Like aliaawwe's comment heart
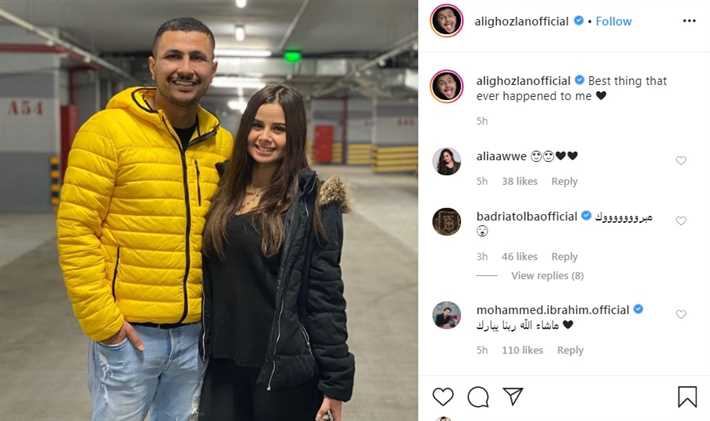This screenshot has height=421, width=710. [x=681, y=160]
